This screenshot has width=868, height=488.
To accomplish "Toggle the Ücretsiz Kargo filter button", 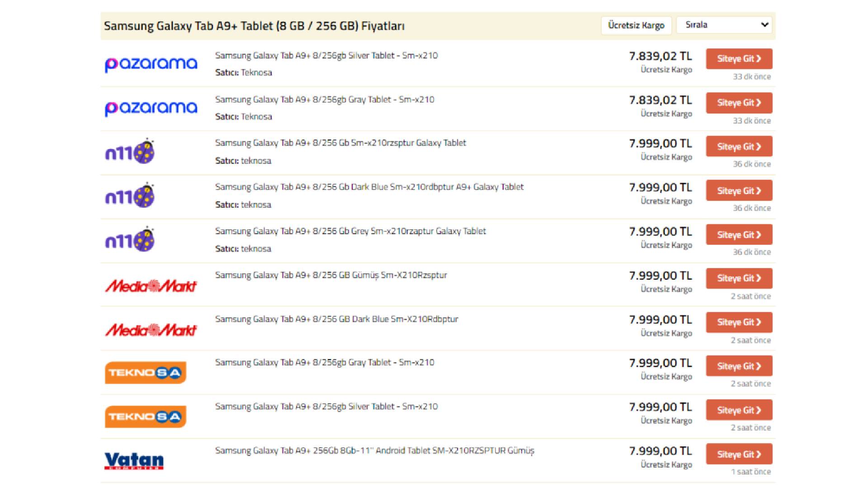I will coord(636,25).
